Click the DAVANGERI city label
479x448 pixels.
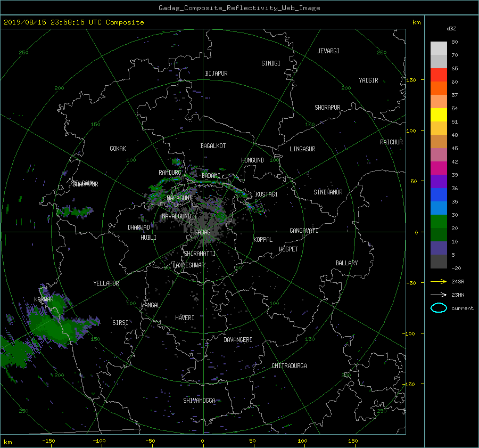click(x=238, y=340)
